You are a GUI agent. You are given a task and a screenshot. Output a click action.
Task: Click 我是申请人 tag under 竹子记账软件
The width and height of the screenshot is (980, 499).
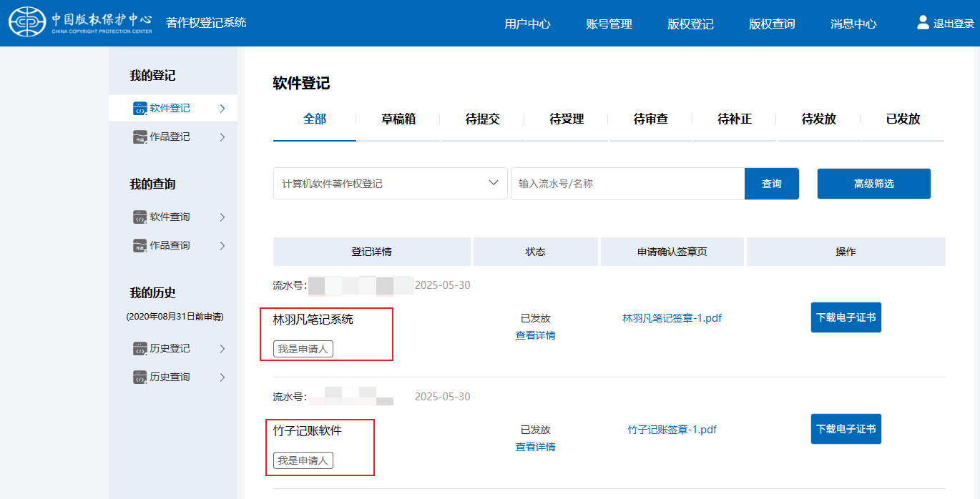point(303,460)
